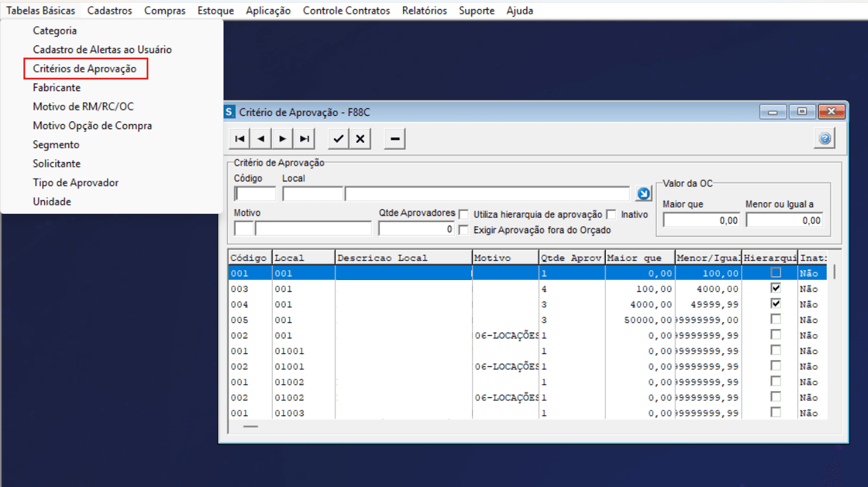This screenshot has height=487, width=868.
Task: Click the Local code input field
Action: click(x=313, y=194)
